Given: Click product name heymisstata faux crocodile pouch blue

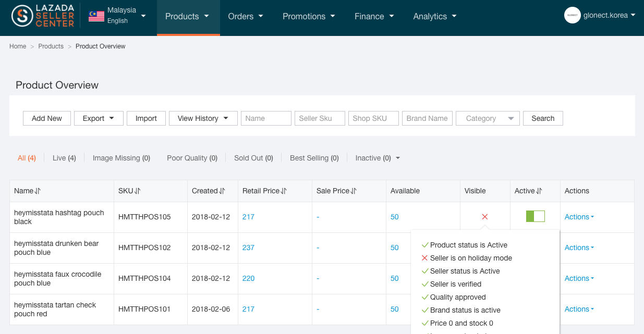Looking at the screenshot, I should tap(58, 279).
